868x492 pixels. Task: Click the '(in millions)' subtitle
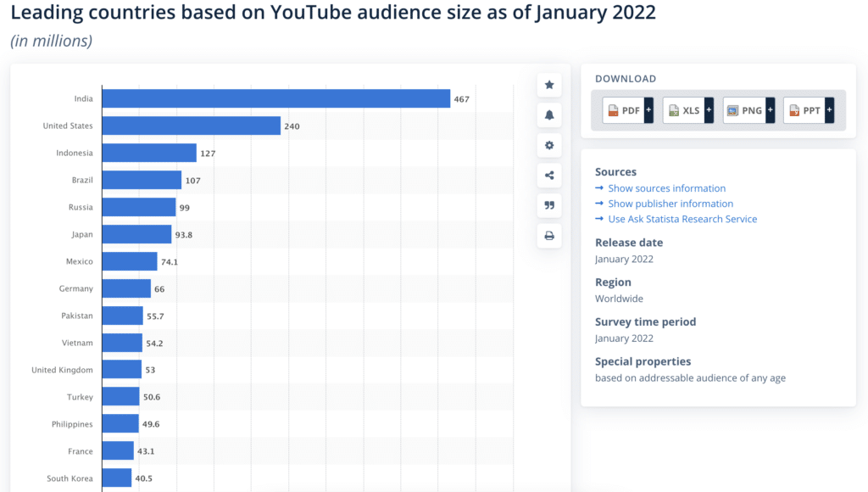52,41
